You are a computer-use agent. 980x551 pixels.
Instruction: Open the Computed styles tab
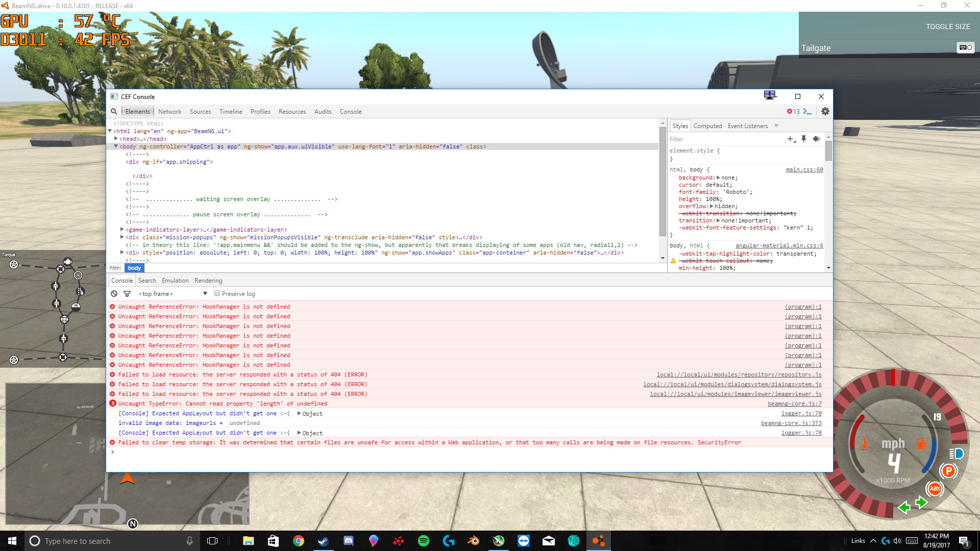coord(707,126)
